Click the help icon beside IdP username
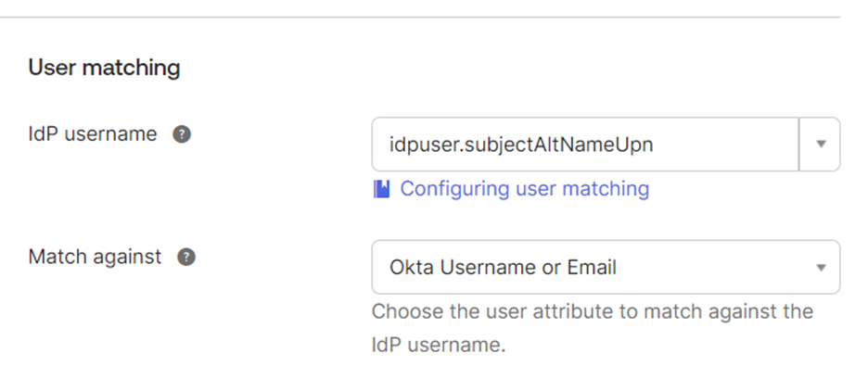Viewport: 868px width, 391px height. (182, 134)
